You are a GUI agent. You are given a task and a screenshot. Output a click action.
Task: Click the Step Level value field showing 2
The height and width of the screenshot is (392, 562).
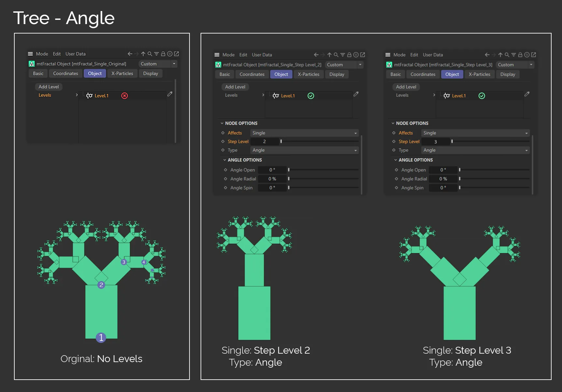pyautogui.click(x=265, y=142)
